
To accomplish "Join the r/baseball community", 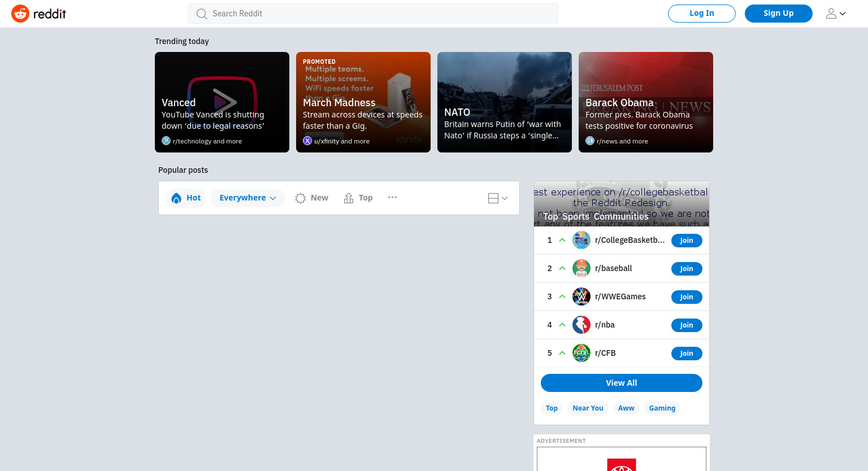I will [x=687, y=269].
